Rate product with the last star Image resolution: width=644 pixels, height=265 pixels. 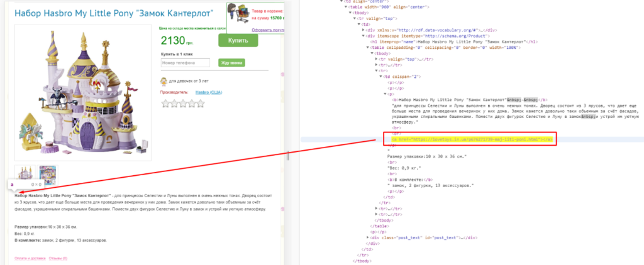click(202, 104)
